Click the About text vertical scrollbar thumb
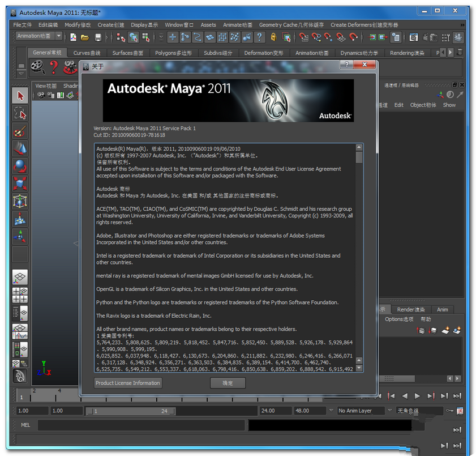The image size is (476, 456). click(x=359, y=157)
